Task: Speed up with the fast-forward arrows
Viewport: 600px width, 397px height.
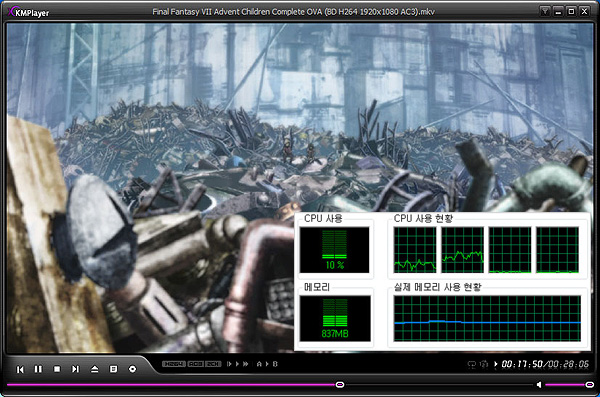Action: 245,364
